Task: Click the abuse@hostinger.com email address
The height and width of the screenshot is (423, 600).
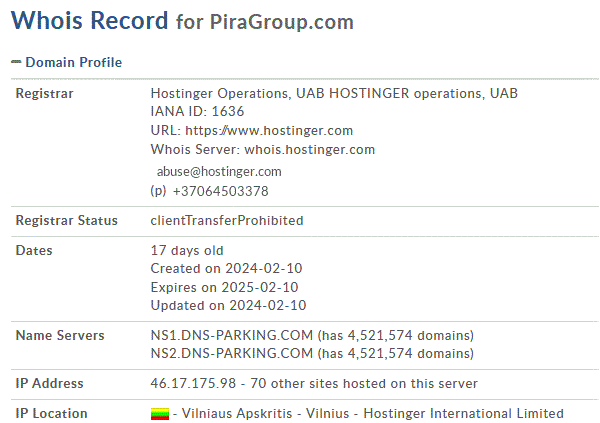Action: 219,171
